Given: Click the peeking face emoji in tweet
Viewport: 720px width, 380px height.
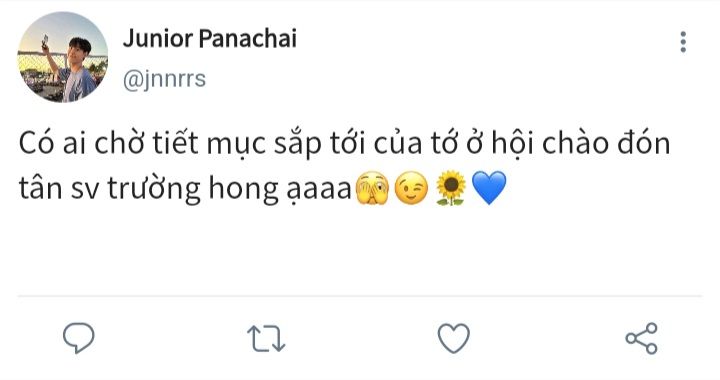Looking at the screenshot, I should pyautogui.click(x=372, y=188).
